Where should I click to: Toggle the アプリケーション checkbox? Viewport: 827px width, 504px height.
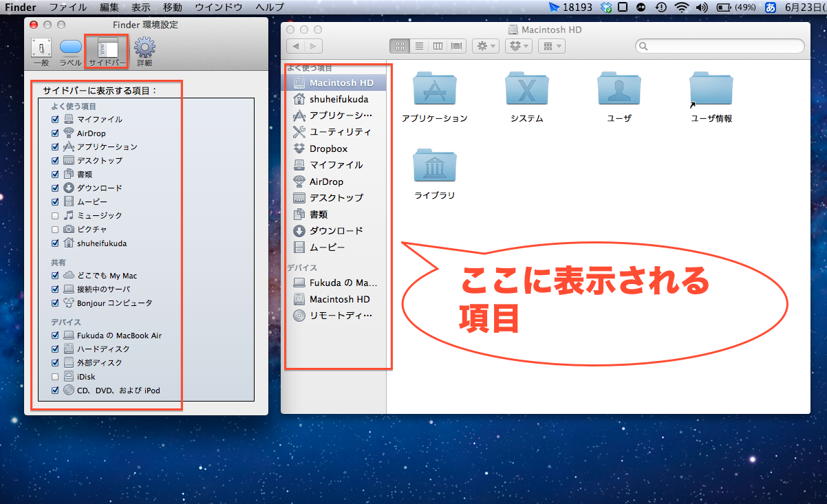55,146
